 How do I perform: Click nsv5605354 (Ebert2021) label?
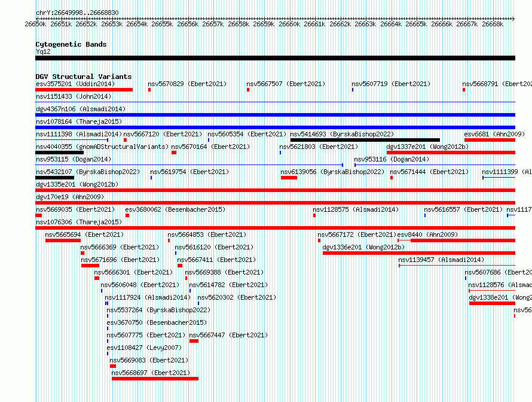pos(247,134)
